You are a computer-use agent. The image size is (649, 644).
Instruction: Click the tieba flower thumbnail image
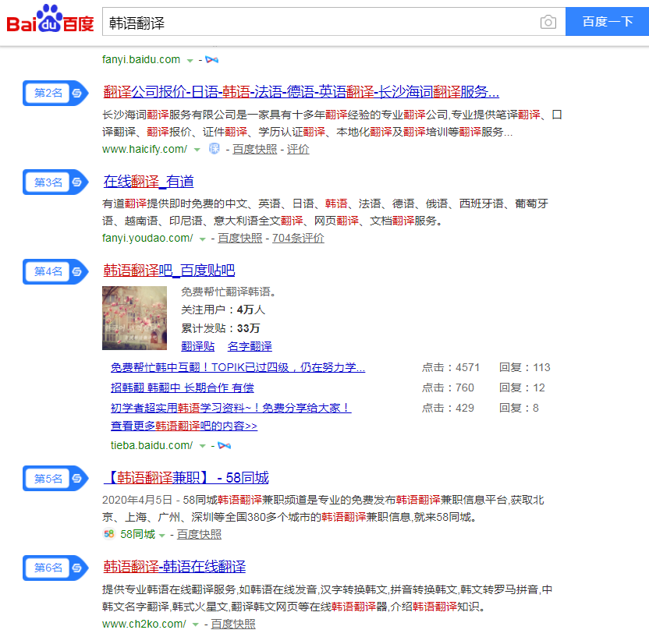tap(134, 318)
